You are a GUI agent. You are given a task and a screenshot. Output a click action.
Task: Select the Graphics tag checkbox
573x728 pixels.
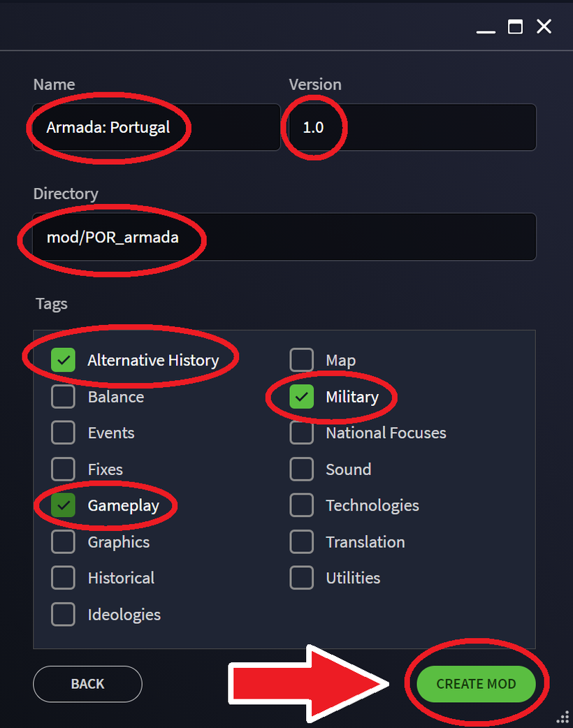[x=63, y=542]
